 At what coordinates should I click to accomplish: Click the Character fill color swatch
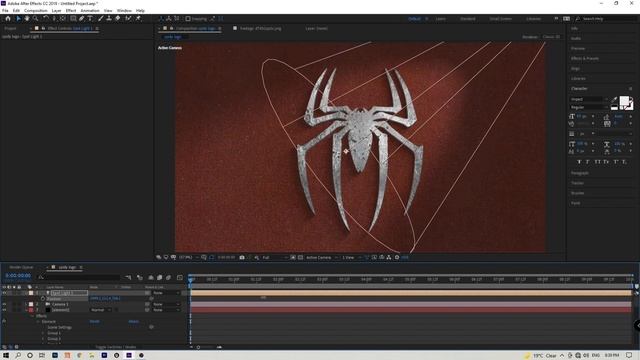click(624, 100)
